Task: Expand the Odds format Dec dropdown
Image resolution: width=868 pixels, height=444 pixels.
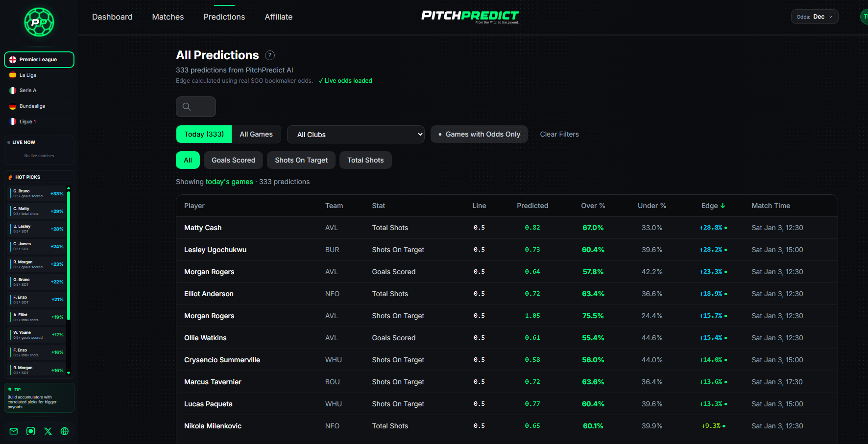Action: (x=814, y=17)
